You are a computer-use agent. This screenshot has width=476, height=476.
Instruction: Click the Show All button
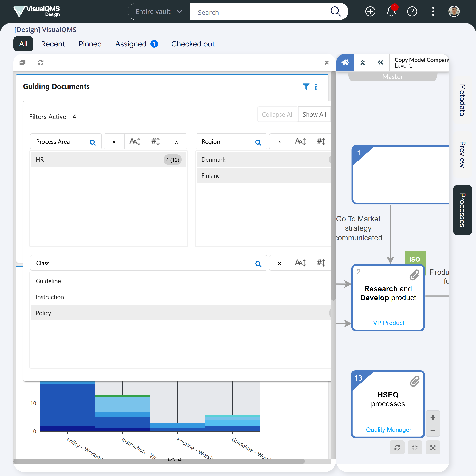(314, 115)
